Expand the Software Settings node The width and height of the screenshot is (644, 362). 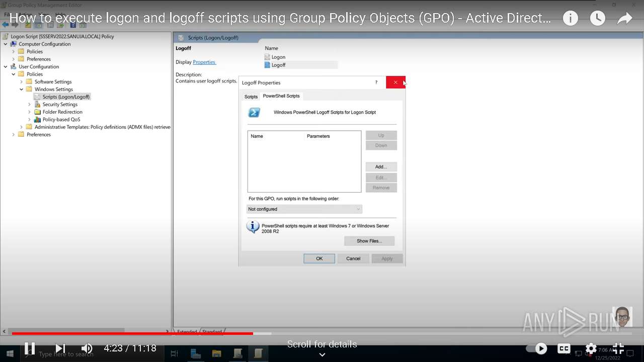[22, 81]
